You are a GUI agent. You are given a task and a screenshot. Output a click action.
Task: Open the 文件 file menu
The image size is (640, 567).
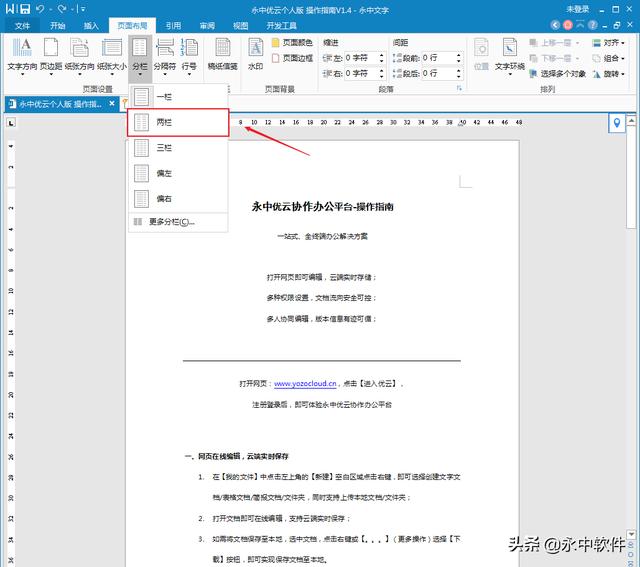tap(22, 26)
